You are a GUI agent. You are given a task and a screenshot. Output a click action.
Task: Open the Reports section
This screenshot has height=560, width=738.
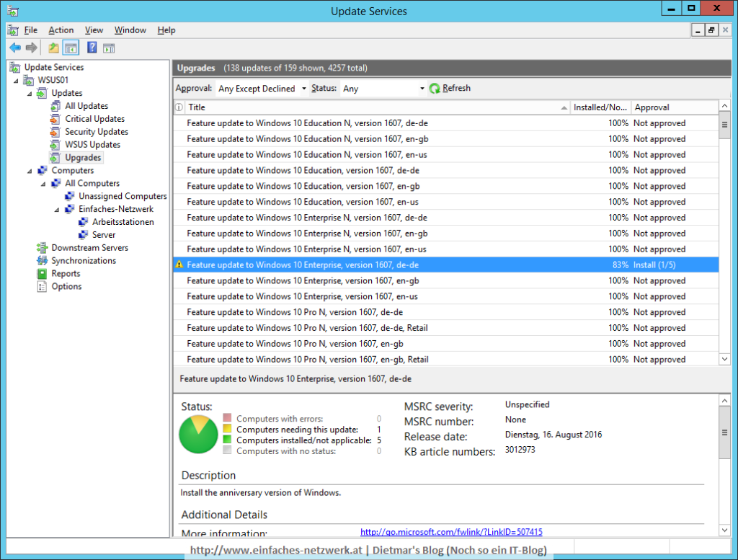coord(64,273)
